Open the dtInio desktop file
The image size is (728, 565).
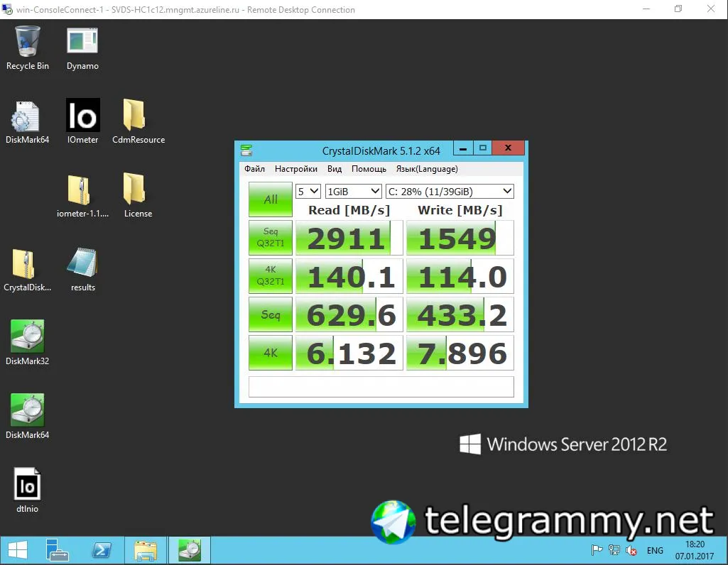pos(27,490)
